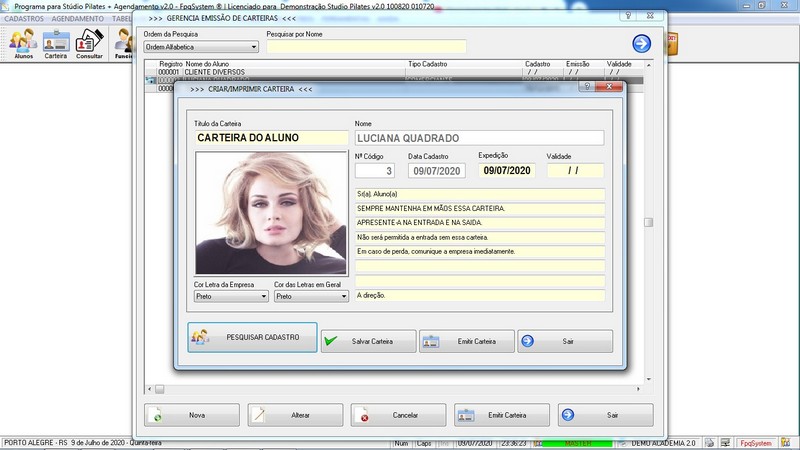Open the Alunos toolbar icon
Screen dimensions: 800x450
click(23, 43)
